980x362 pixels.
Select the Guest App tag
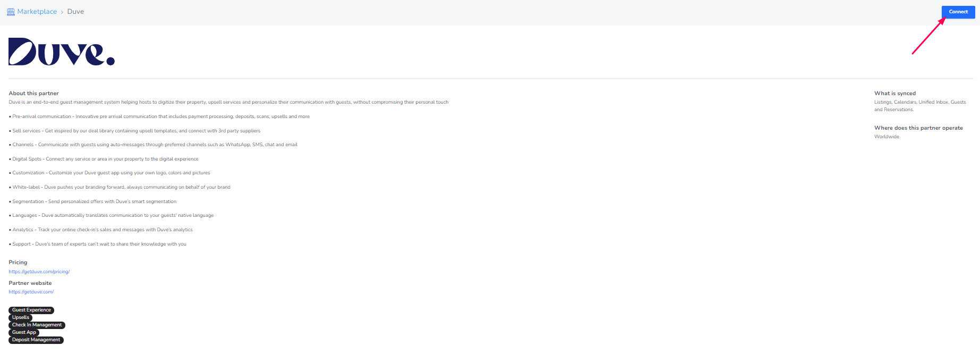24,332
